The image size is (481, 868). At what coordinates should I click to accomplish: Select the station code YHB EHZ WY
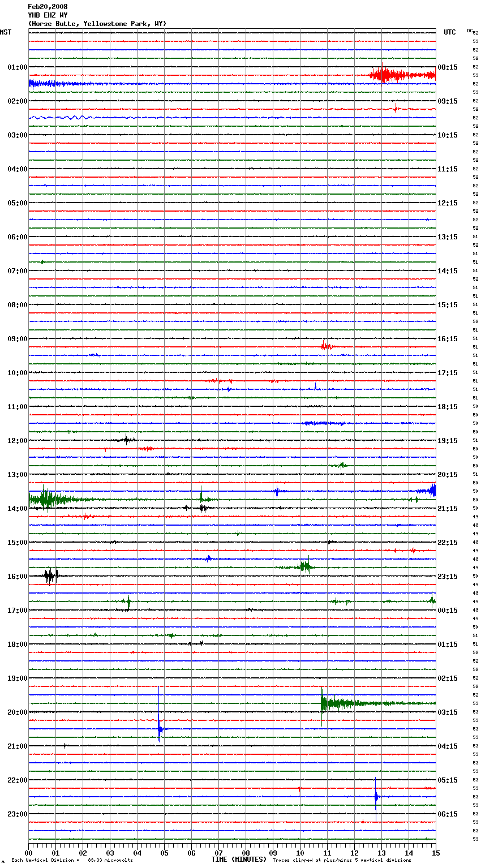[x=48, y=15]
